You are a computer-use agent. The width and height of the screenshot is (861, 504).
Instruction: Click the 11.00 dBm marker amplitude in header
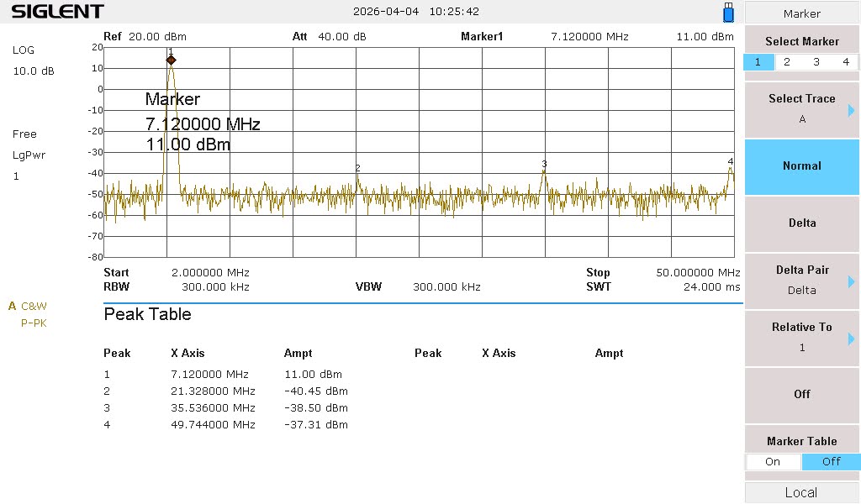click(x=705, y=37)
